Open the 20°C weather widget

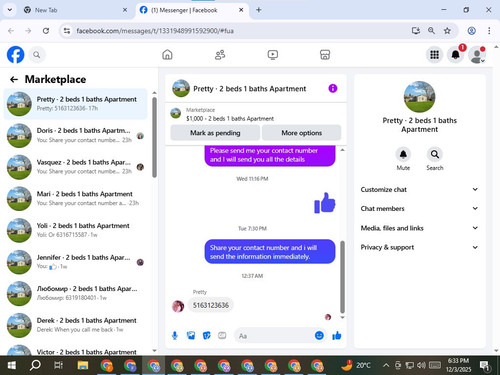pyautogui.click(x=356, y=365)
